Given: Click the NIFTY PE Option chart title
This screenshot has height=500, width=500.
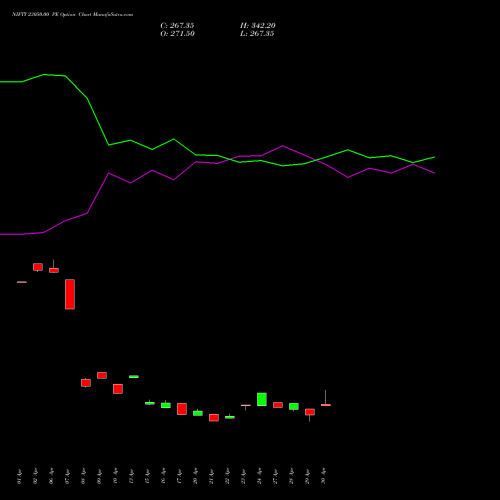Looking at the screenshot, I should [x=72, y=15].
